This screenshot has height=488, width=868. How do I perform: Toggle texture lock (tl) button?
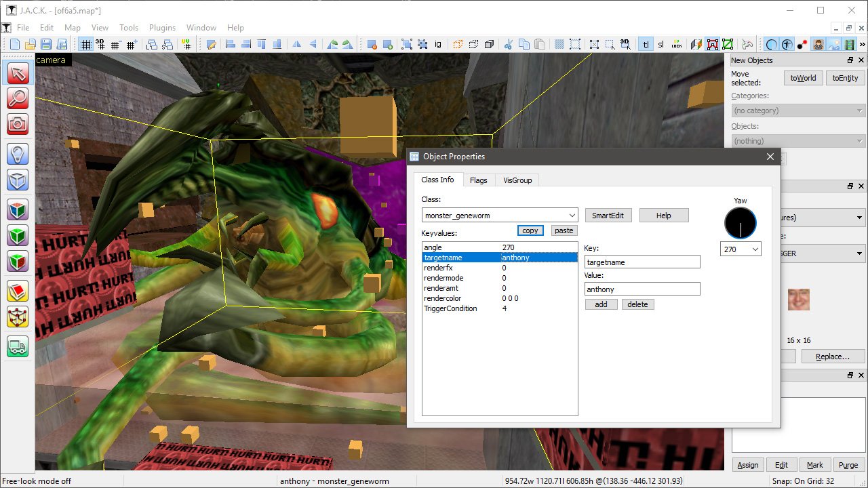[646, 44]
